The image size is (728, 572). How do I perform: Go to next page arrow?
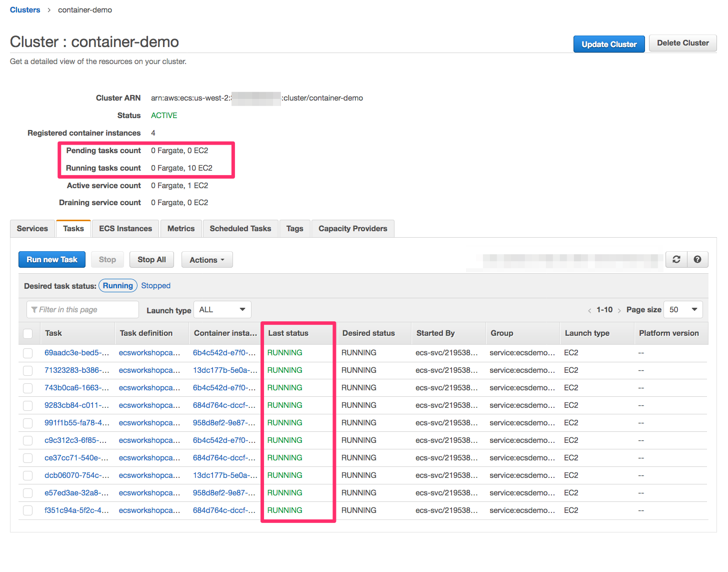pos(619,310)
